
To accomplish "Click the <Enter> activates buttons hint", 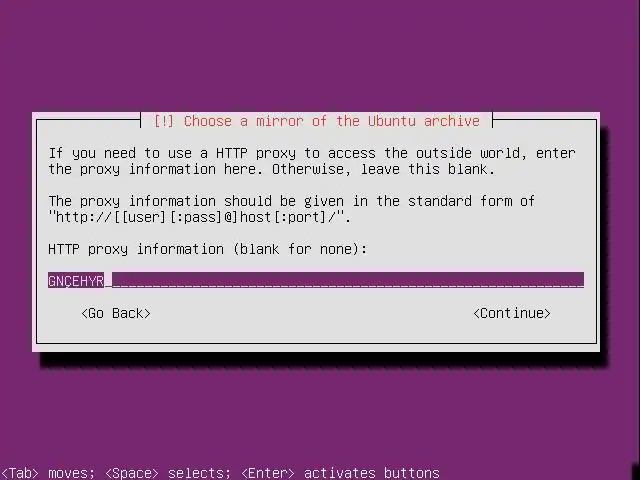I will pyautogui.click(x=340, y=473).
